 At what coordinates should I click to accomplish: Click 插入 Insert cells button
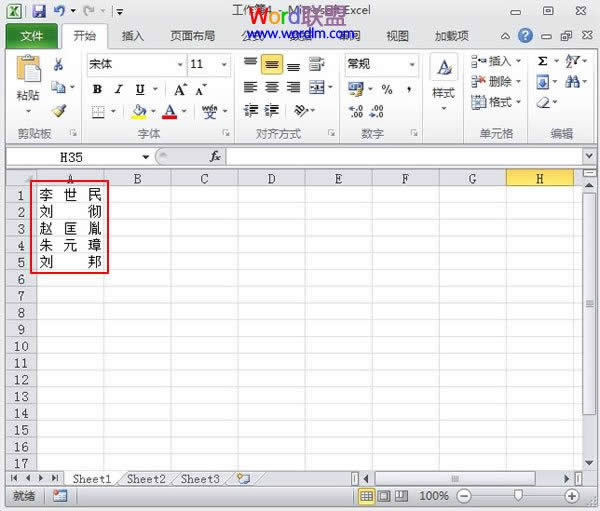pos(496,61)
